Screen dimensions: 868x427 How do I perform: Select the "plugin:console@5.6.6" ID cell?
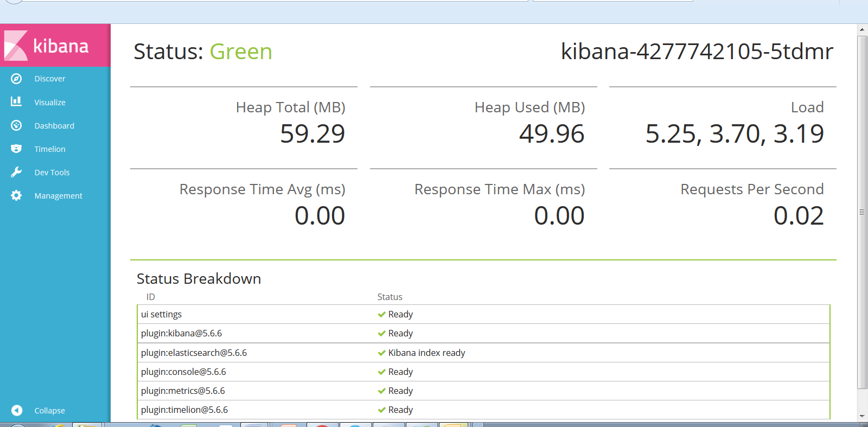coord(183,372)
